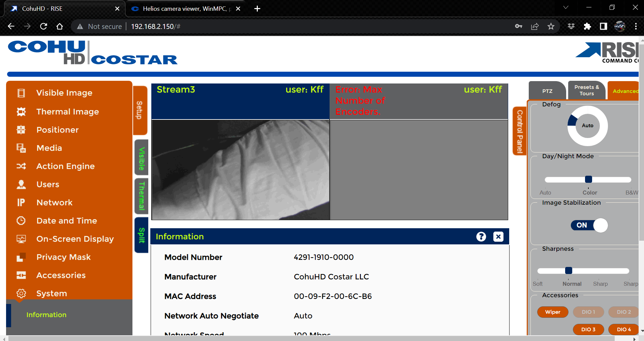Screen dimensions: 644x341
Task: Open a new browser tab
Action: tap(257, 9)
